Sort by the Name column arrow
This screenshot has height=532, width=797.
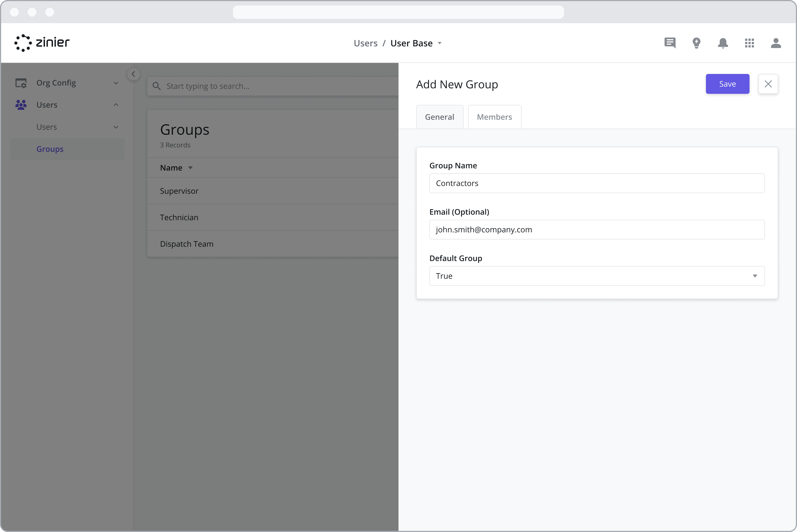click(x=190, y=168)
